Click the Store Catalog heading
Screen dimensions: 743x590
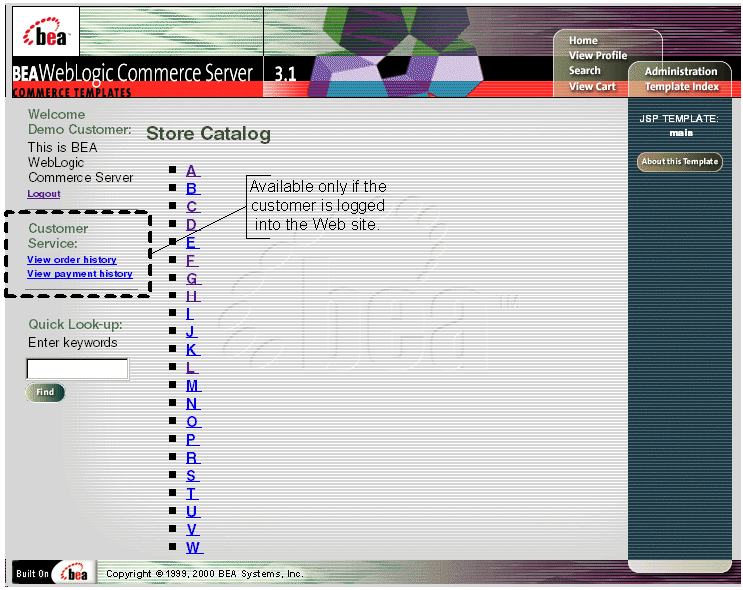pos(208,134)
